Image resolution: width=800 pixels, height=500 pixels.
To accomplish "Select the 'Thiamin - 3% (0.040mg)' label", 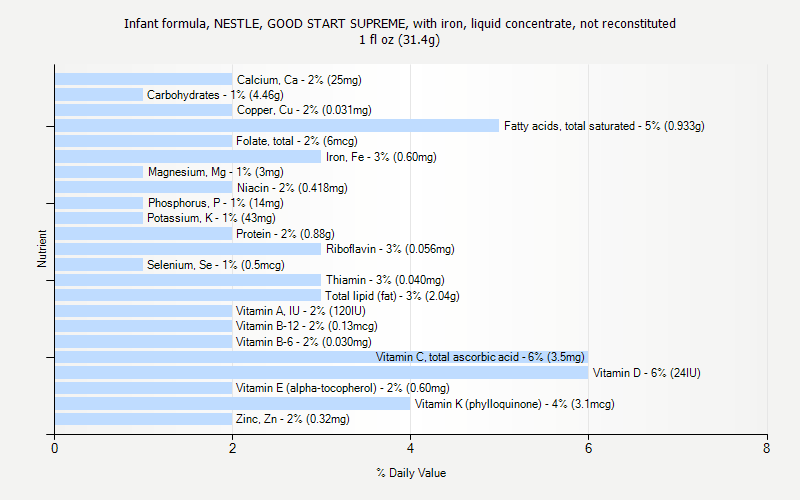I will (x=385, y=280).
